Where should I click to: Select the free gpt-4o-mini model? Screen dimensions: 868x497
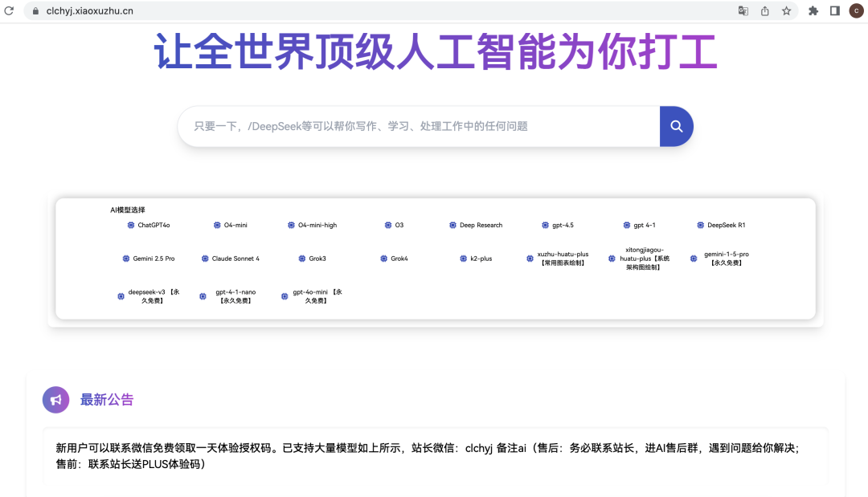[312, 296]
